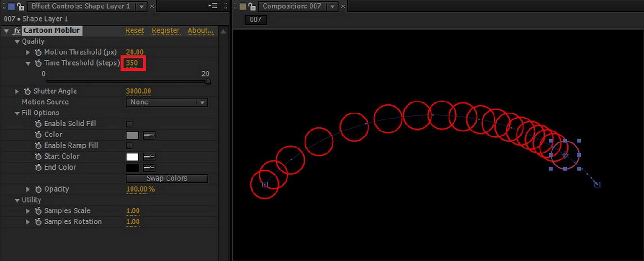Screen dimensions: 644x261
Task: Click the Enable Ramp Fill stopwatch icon
Action: pos(38,146)
